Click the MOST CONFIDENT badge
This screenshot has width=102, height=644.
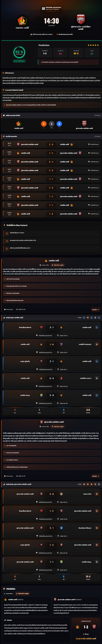tap(19, 61)
